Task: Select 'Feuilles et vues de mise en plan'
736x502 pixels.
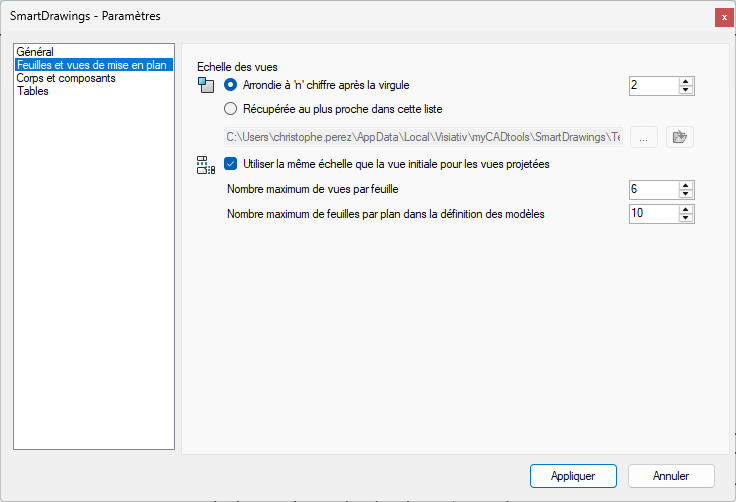Action: point(93,64)
